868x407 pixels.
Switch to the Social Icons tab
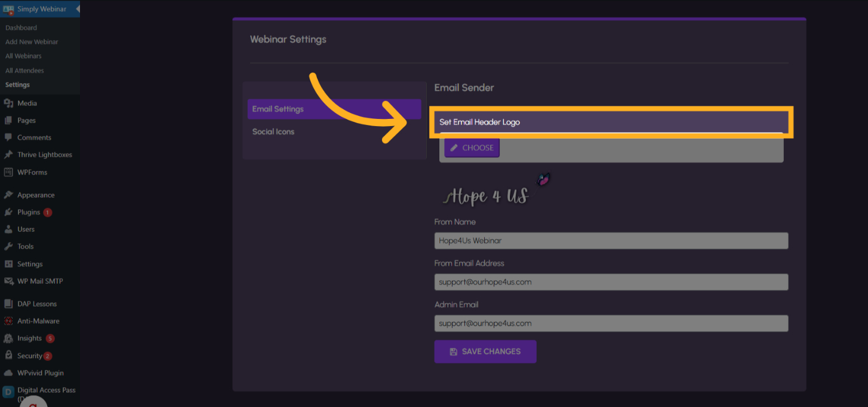tap(273, 131)
